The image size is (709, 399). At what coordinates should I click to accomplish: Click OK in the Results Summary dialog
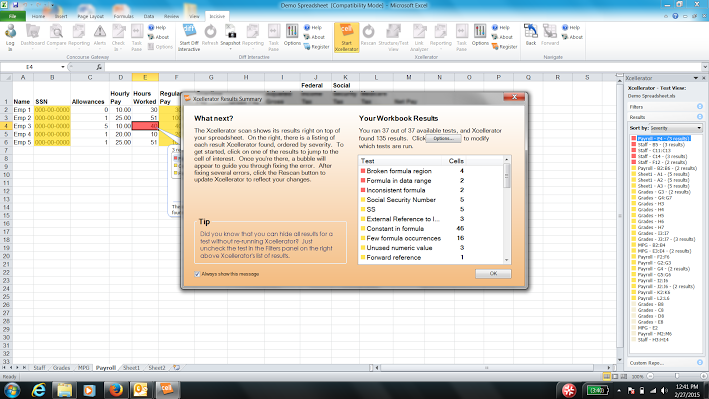coord(493,274)
